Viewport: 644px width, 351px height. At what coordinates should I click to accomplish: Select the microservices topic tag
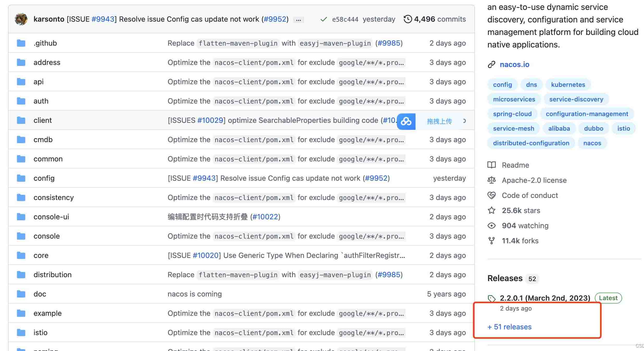514,99
